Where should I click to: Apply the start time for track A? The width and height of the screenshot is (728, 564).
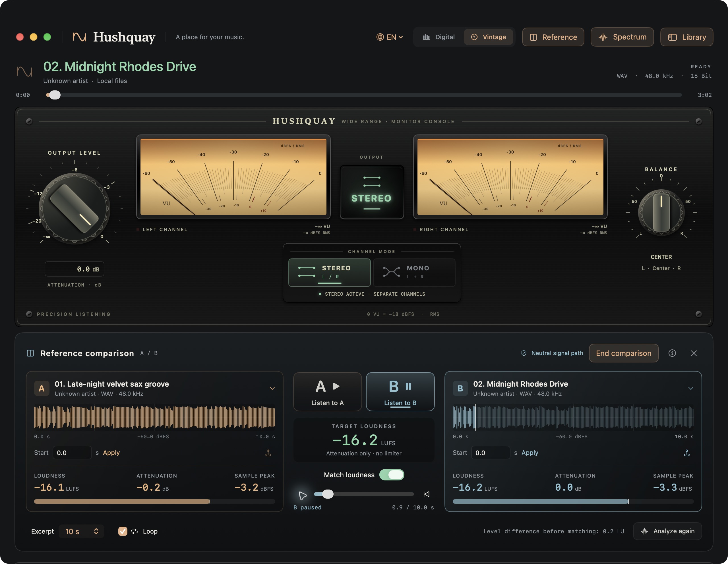111,453
